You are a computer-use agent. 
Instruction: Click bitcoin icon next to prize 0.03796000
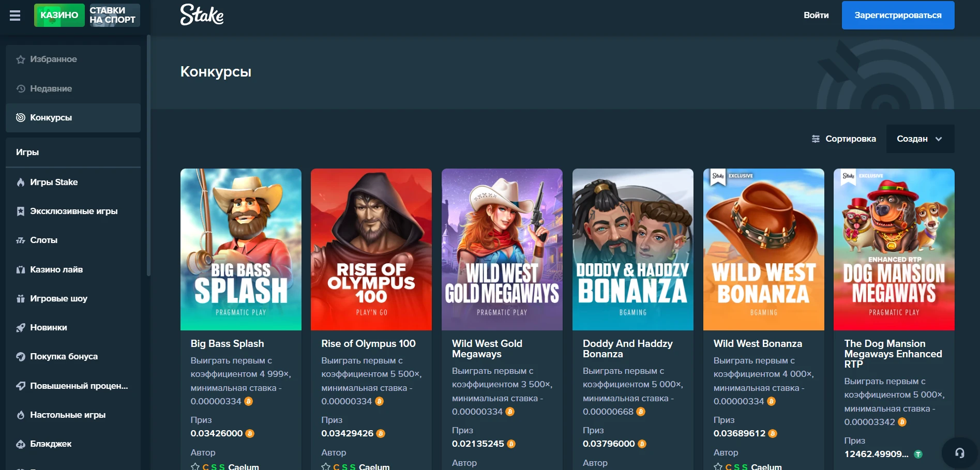pyautogui.click(x=642, y=444)
